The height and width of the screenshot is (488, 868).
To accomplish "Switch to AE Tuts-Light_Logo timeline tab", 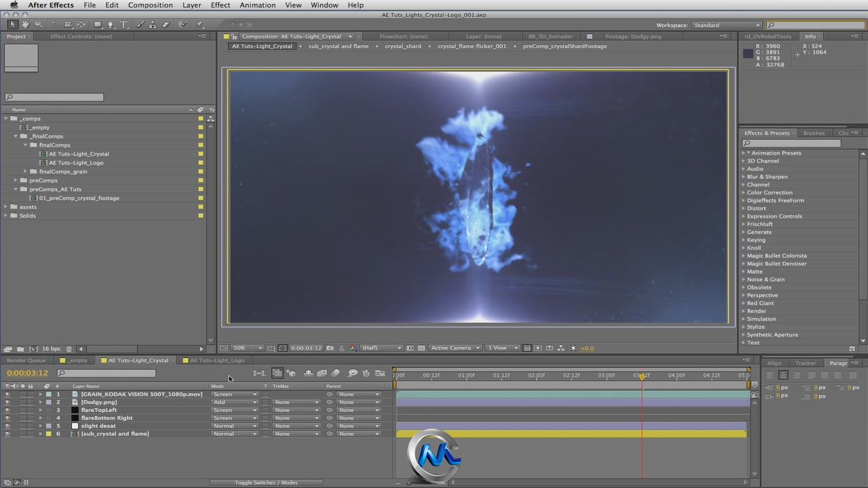I will coord(217,360).
